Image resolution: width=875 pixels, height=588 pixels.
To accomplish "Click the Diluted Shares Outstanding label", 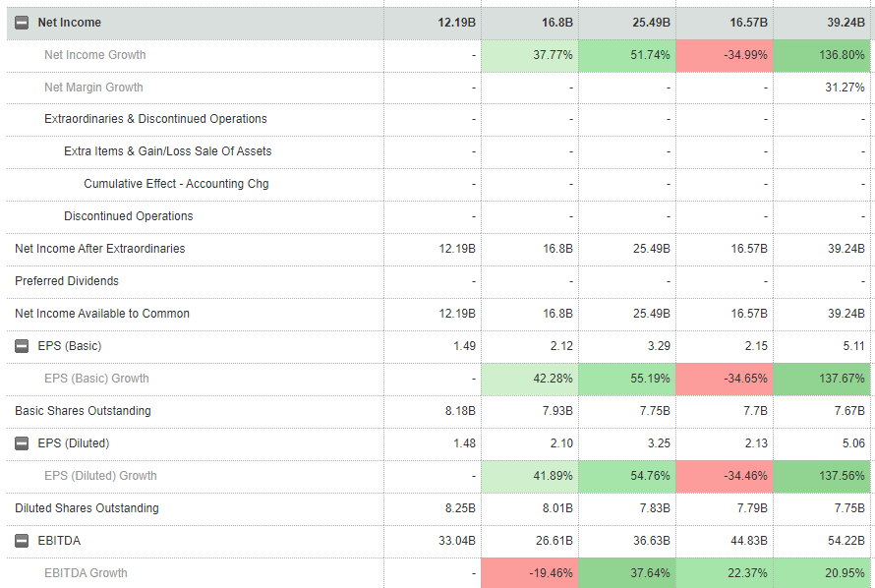I will tap(87, 508).
